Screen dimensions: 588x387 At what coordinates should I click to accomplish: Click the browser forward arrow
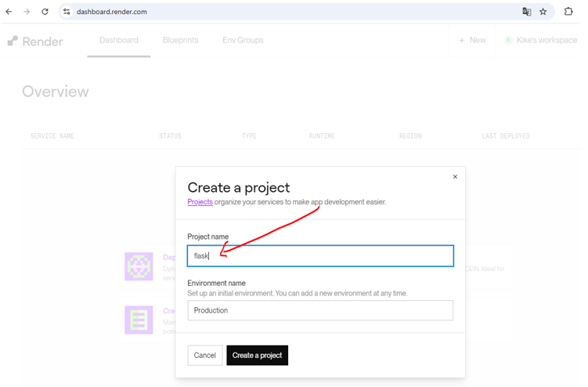[x=27, y=12]
